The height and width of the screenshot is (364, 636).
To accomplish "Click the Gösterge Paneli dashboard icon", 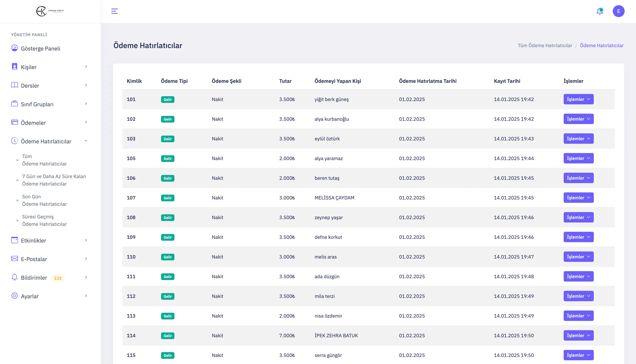I will [15, 48].
